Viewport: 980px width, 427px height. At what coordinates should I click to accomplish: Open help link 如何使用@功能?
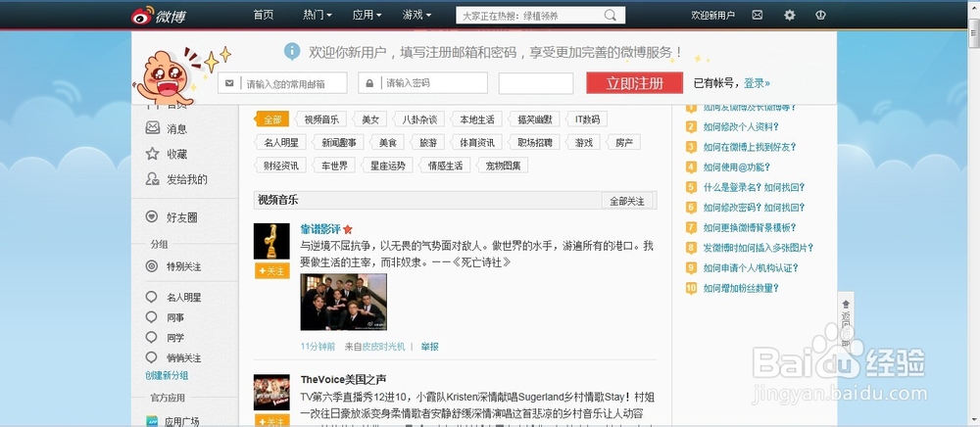(736, 167)
